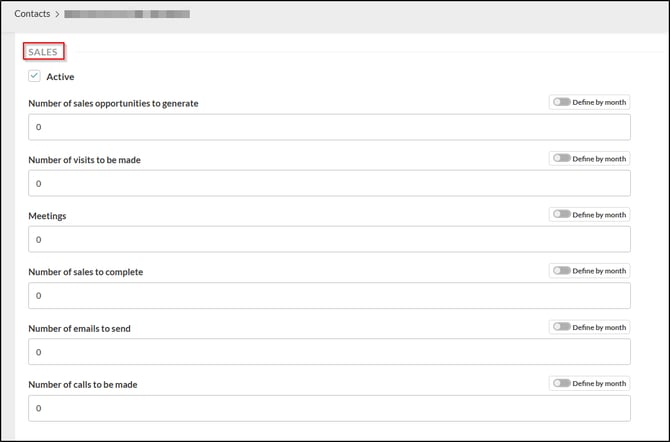Click the Number of emails to send label
This screenshot has width=670, height=442.
[80, 328]
